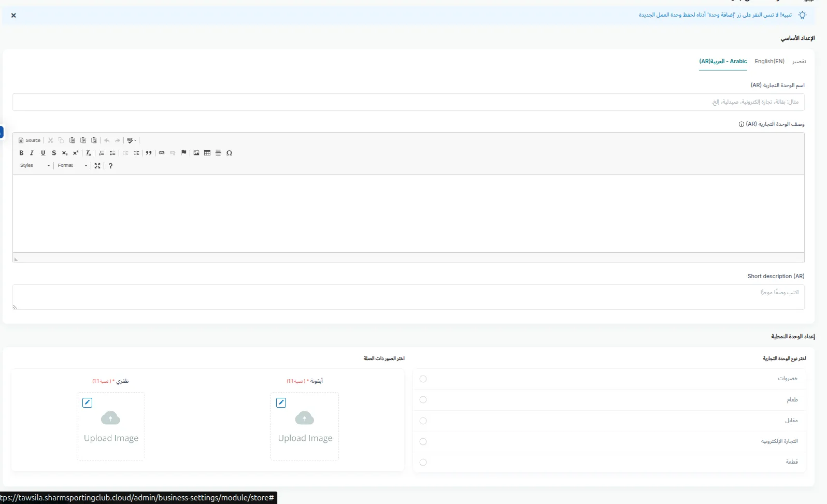Viewport: 827px width, 504px height.
Task: Select the التجارة الإلكترونية radio option
Action: pos(423,442)
